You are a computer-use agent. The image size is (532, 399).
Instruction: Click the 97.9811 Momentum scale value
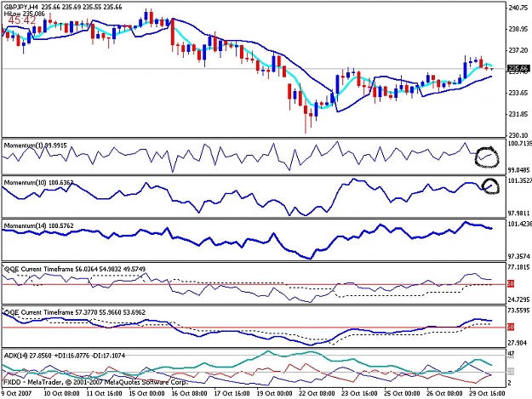click(518, 214)
